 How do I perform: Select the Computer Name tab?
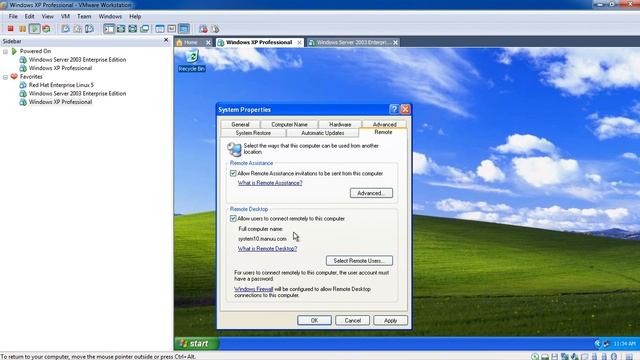[289, 124]
